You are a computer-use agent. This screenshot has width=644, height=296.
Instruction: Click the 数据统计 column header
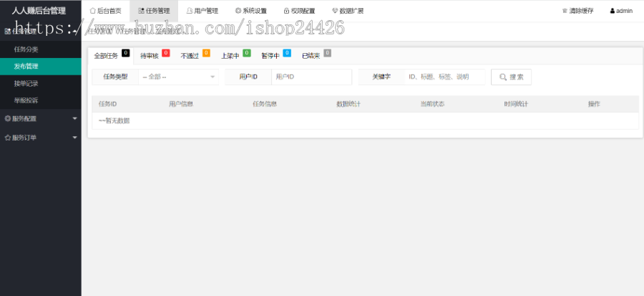tap(348, 104)
